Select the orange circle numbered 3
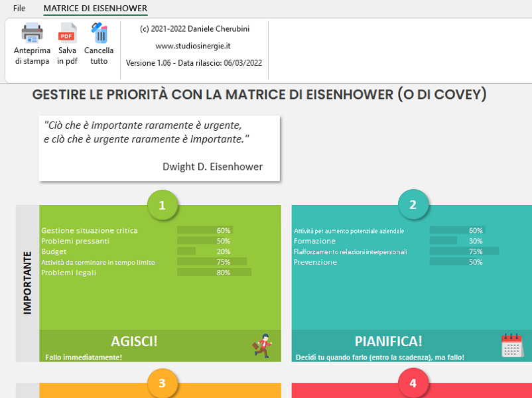 click(163, 383)
